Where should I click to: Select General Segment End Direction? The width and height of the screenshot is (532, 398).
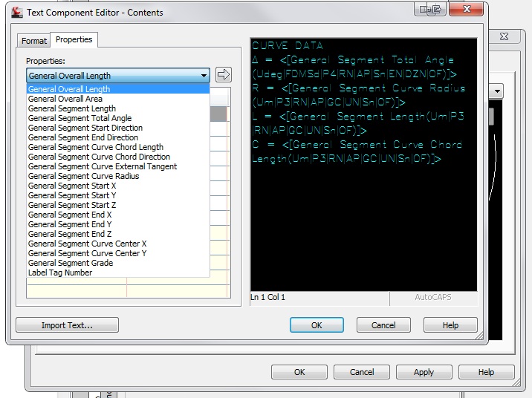click(117, 137)
